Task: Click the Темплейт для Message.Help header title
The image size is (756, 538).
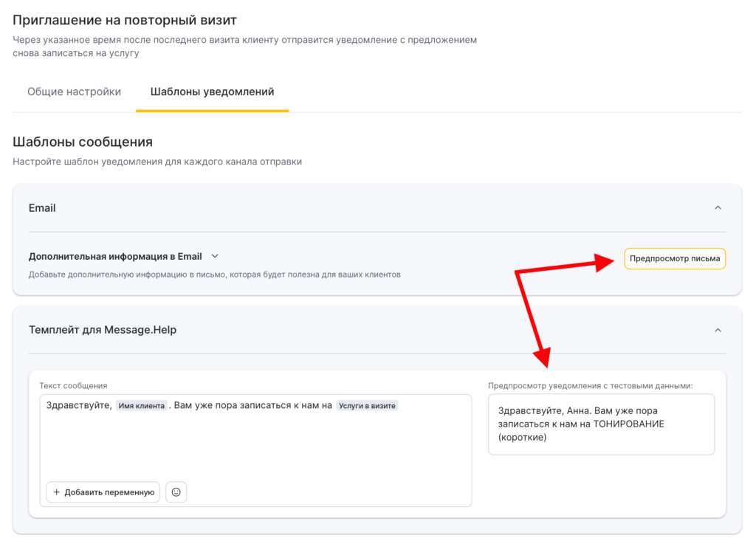Action: pyautogui.click(x=103, y=330)
